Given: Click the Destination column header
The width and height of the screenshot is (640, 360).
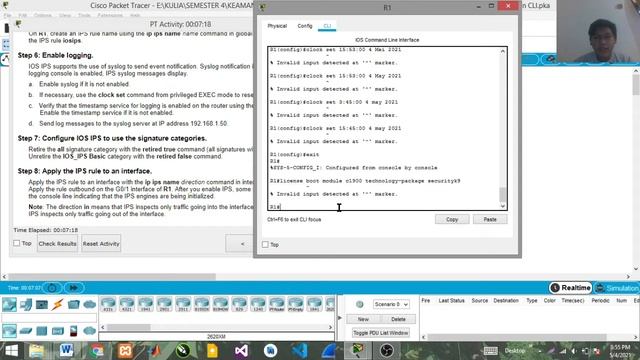Looking at the screenshot, I should [x=506, y=300].
